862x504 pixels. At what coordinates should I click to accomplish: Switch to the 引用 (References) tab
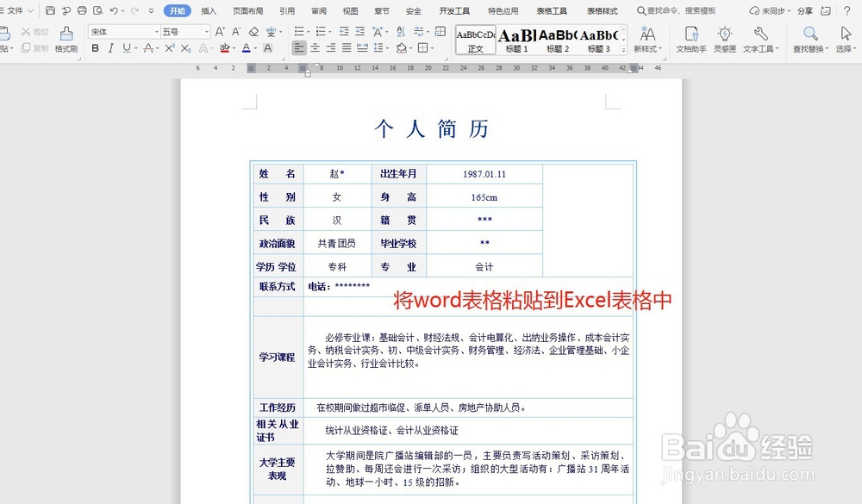[x=287, y=10]
